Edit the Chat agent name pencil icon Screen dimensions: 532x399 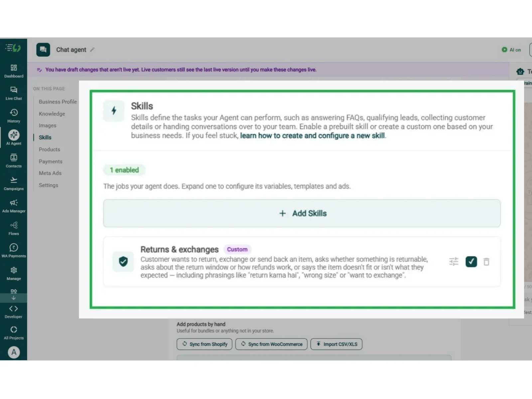coord(92,50)
